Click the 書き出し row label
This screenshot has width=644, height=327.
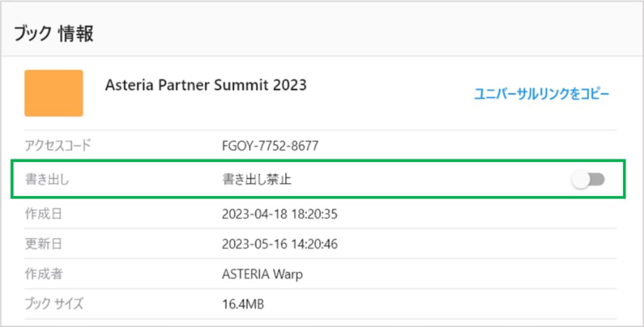(47, 179)
